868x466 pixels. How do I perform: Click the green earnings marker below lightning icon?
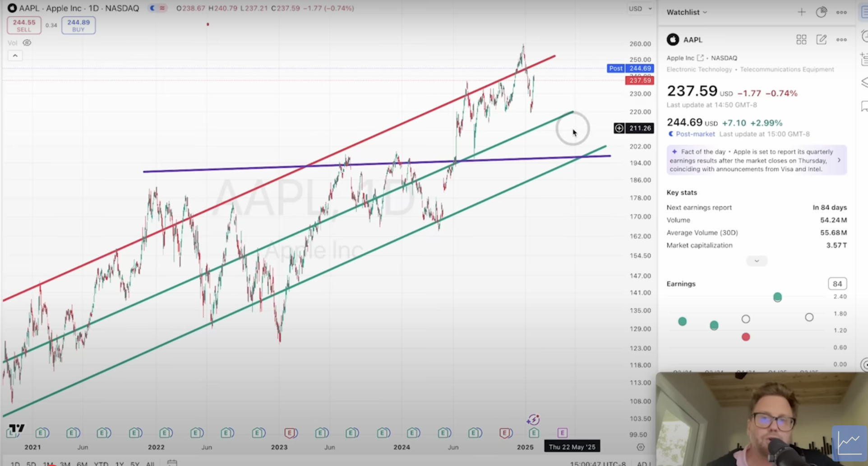(x=534, y=433)
